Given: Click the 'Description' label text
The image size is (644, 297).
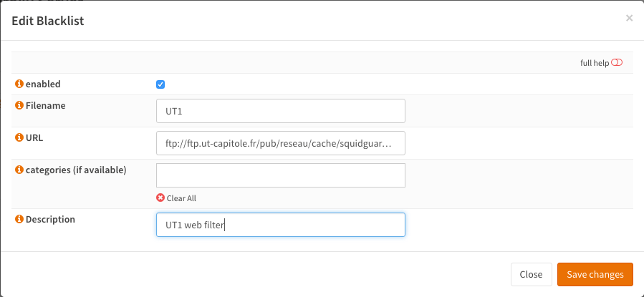Looking at the screenshot, I should 50,220.
